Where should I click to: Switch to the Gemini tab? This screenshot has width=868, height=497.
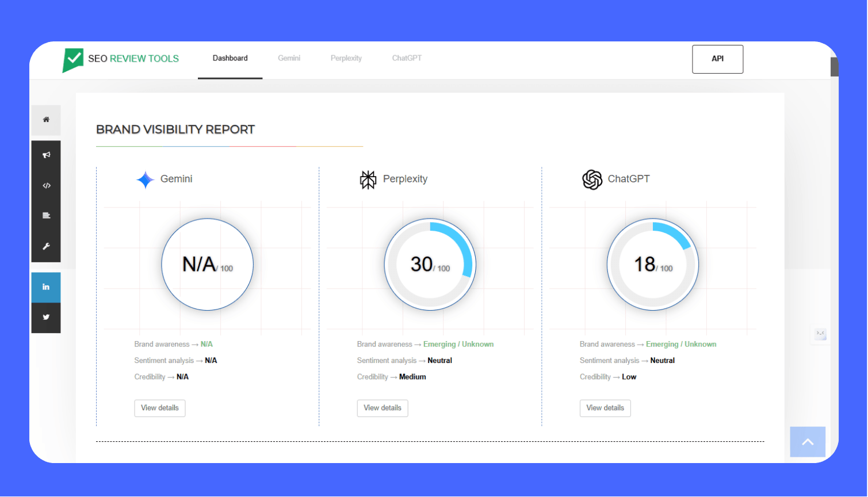[x=289, y=58]
